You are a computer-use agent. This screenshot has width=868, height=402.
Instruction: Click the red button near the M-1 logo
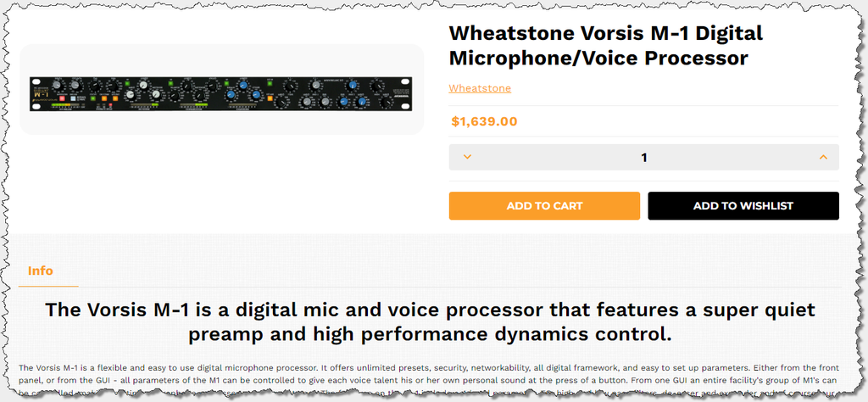(x=63, y=98)
